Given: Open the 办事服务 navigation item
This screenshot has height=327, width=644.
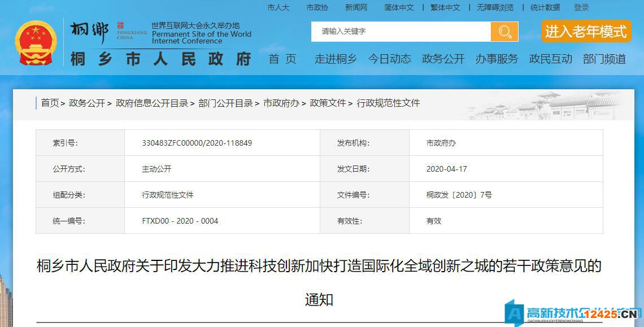Looking at the screenshot, I should tap(497, 59).
